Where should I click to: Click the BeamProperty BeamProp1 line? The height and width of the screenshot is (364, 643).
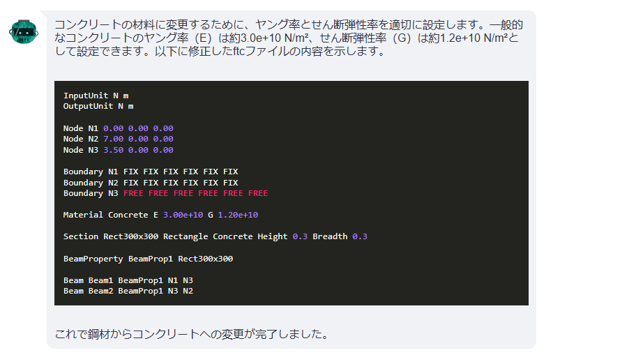click(x=148, y=259)
